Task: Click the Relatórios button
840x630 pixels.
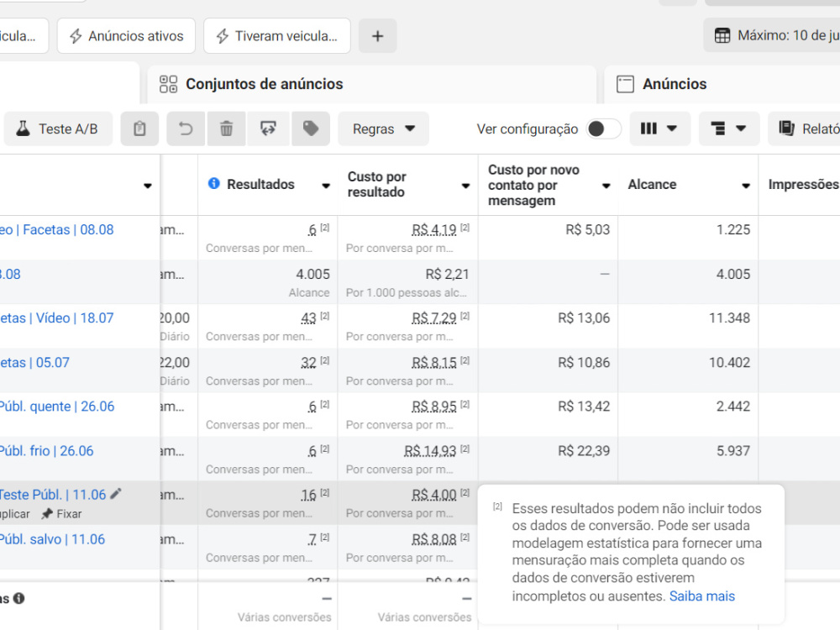Action: (804, 129)
